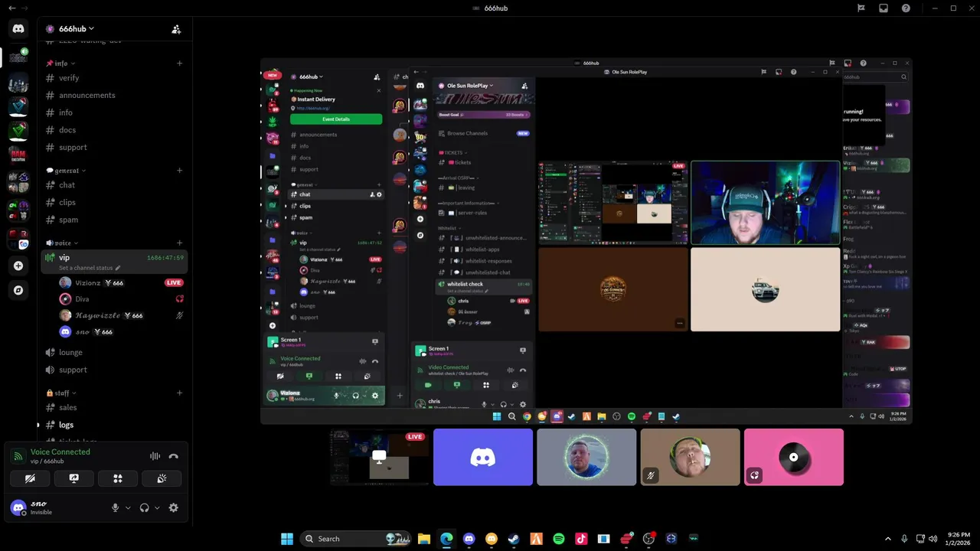The height and width of the screenshot is (551, 980).
Task: Open input device options arrow
Action: click(128, 507)
